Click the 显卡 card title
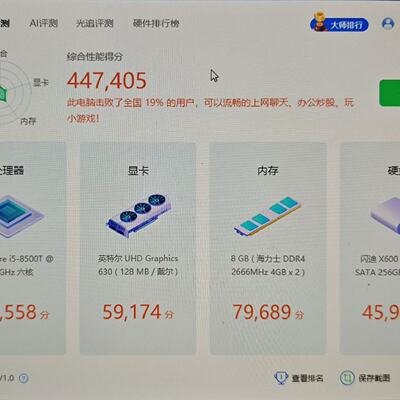400x400 pixels. click(x=138, y=171)
